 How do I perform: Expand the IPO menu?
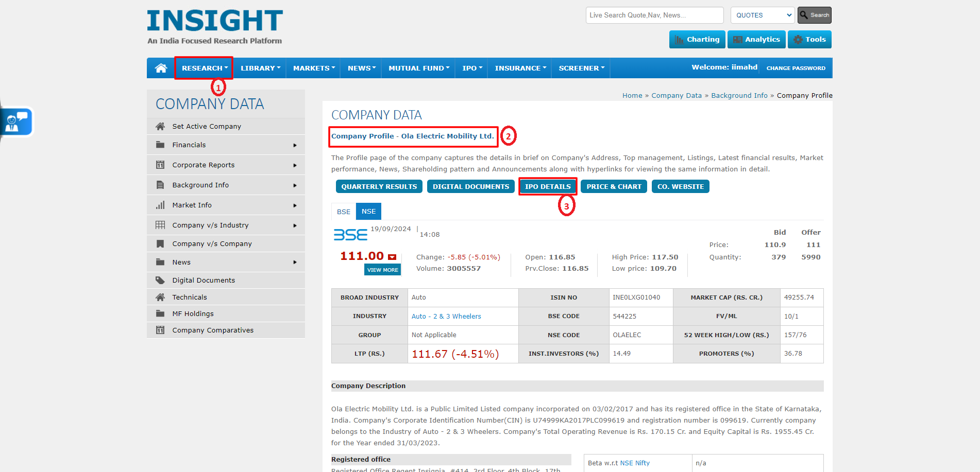coord(472,68)
